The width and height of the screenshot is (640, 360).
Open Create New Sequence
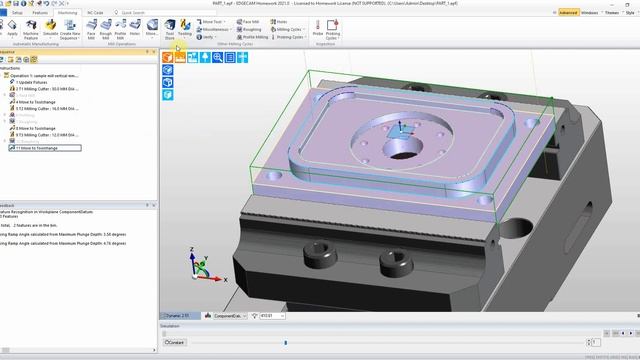coord(70,29)
